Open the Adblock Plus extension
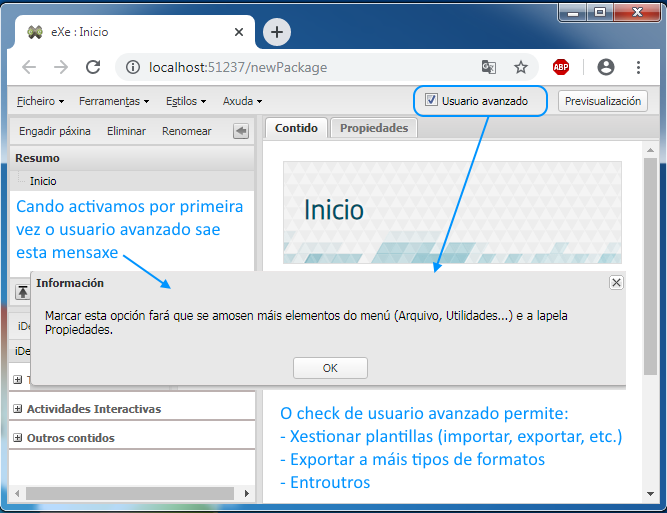This screenshot has width=667, height=513. tap(561, 68)
